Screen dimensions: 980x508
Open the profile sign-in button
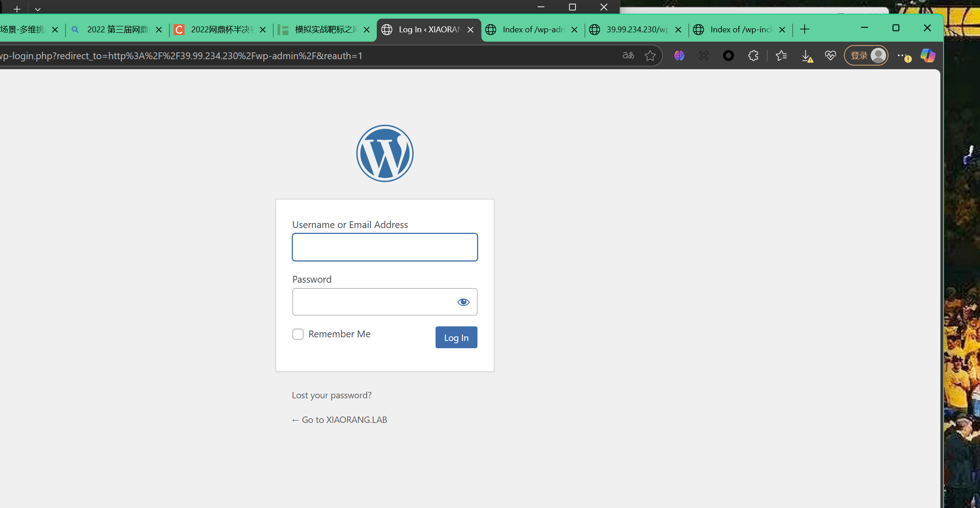866,56
